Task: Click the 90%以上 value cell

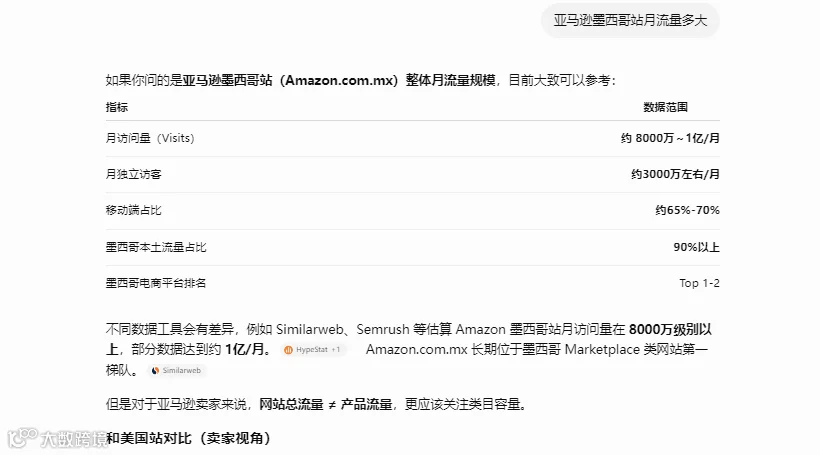Action: tap(696, 247)
